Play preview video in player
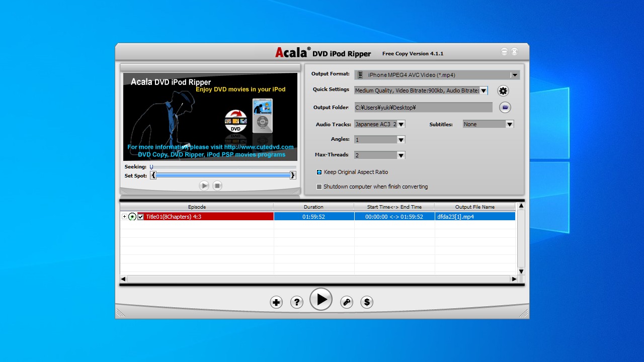Viewport: 644px width, 362px height. point(204,186)
